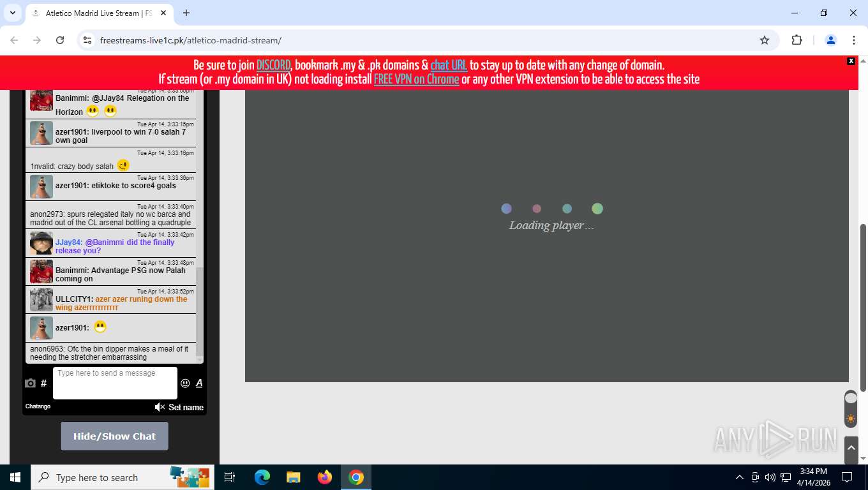This screenshot has height=490, width=868.
Task: Click the hashtag channel icon in chat
Action: click(x=43, y=383)
